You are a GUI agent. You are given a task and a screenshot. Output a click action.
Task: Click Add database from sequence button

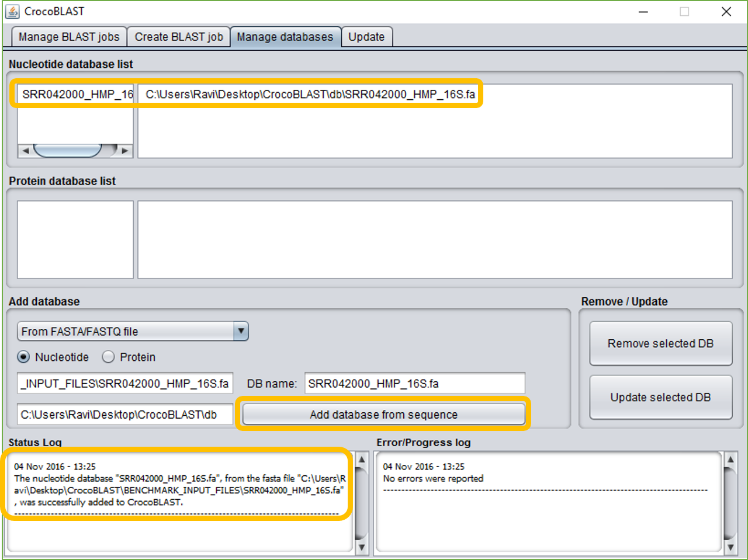383,415
